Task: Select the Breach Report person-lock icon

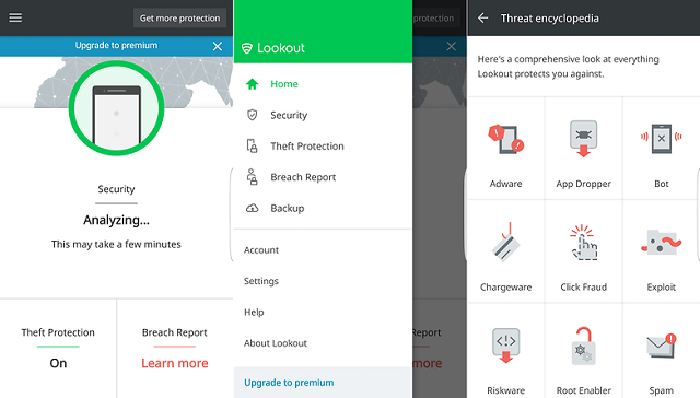Action: tap(252, 177)
